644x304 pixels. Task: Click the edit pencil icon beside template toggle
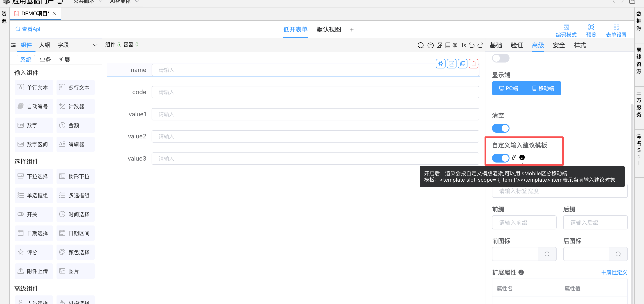514,157
